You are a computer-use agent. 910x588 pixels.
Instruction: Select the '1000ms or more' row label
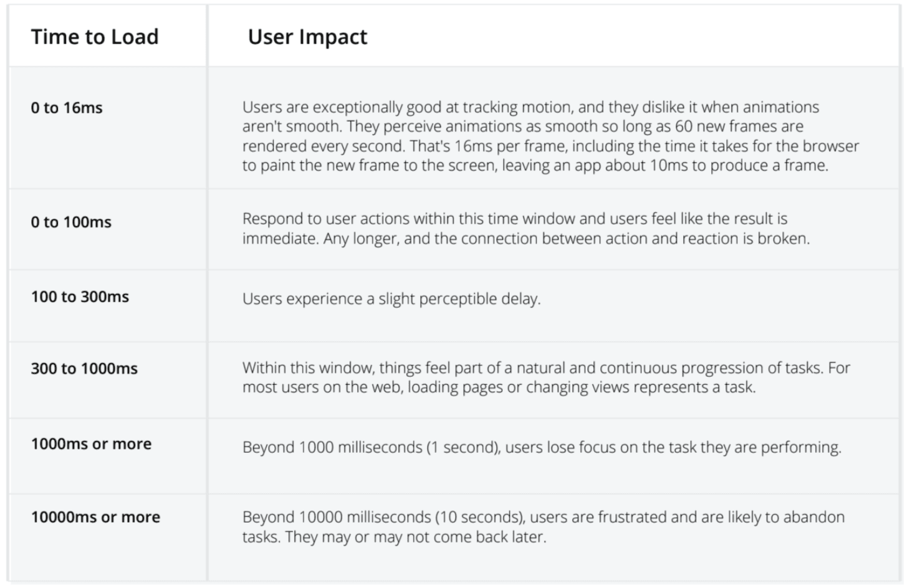(x=91, y=444)
